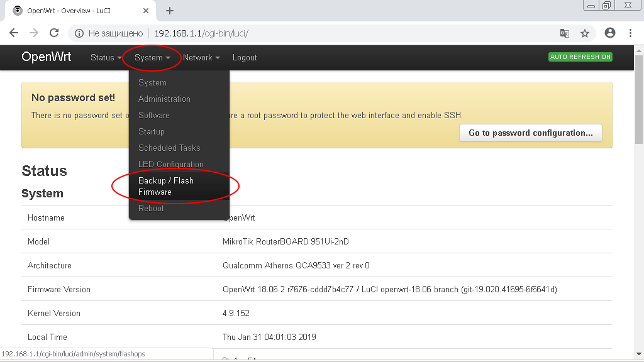
Task: Click the OpenWrt logo in the navbar
Action: coord(47,57)
